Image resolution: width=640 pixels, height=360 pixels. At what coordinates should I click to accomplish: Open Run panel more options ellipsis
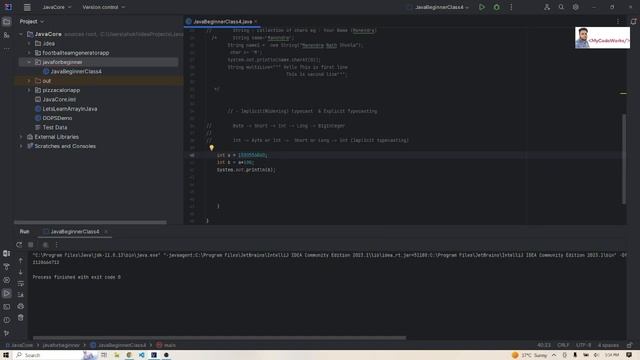coord(56,244)
